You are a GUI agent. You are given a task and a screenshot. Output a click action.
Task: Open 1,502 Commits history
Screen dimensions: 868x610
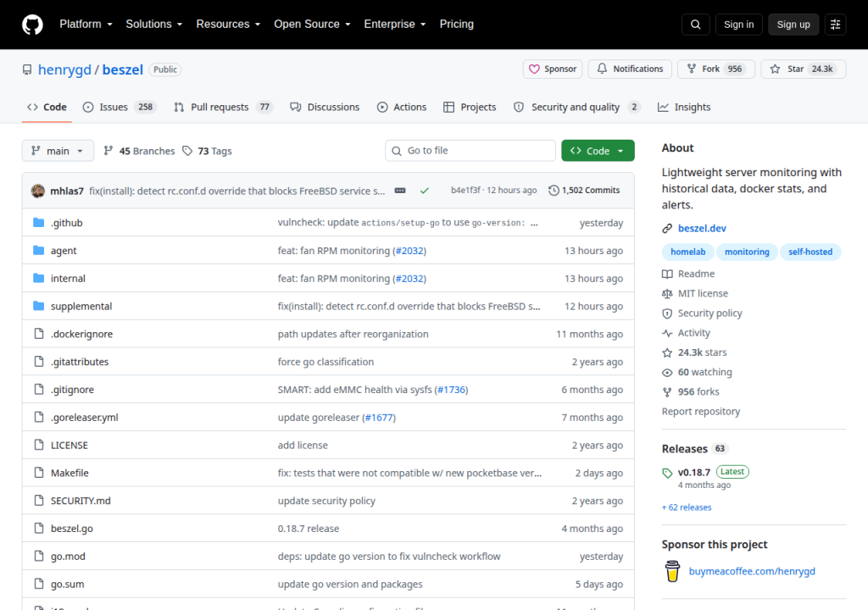click(x=584, y=191)
